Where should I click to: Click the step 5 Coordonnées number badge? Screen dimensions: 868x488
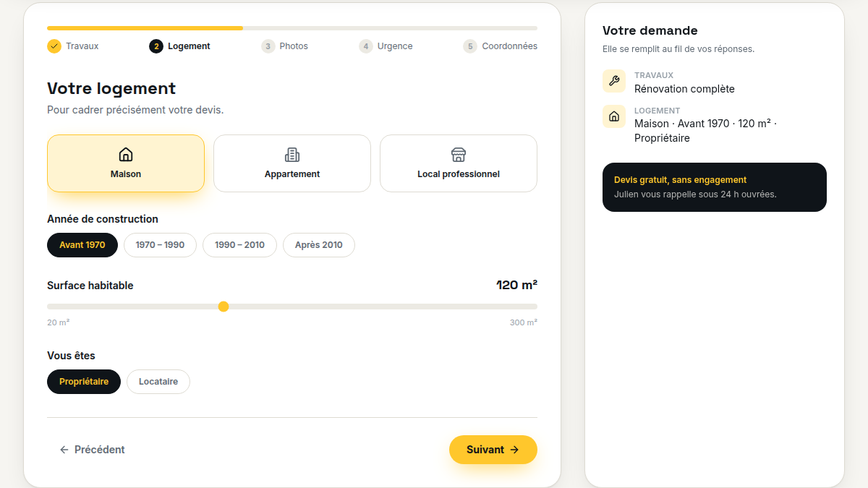[x=471, y=46]
